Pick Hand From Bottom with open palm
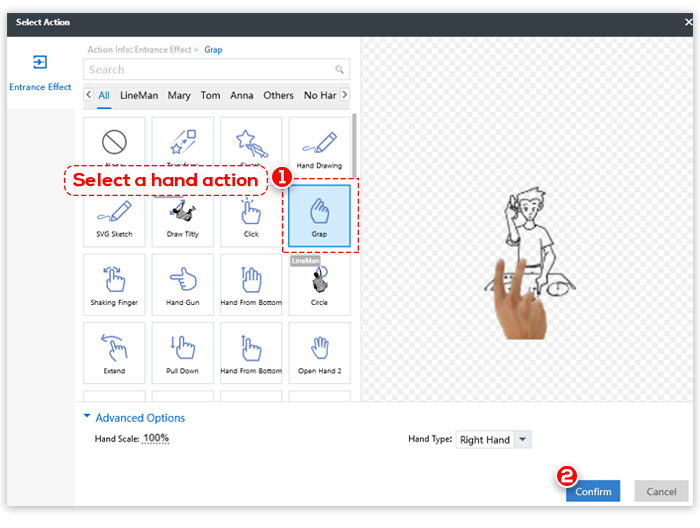This screenshot has width=700, height=528. [x=251, y=285]
